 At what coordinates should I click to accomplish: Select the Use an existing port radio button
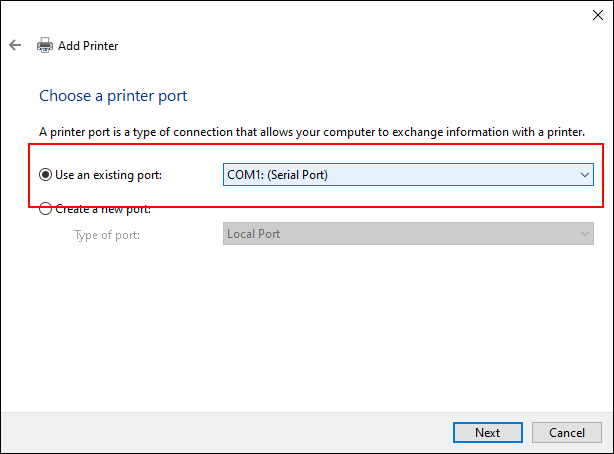point(45,175)
